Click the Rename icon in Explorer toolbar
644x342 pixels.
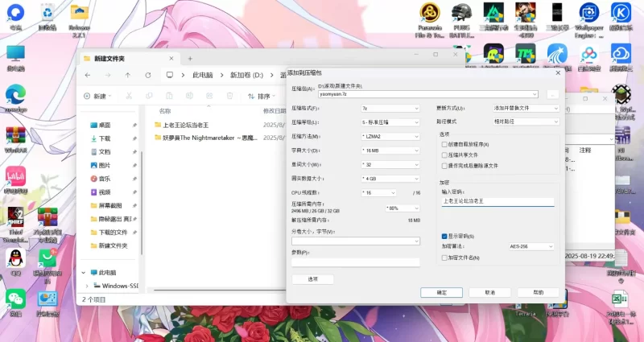(189, 96)
